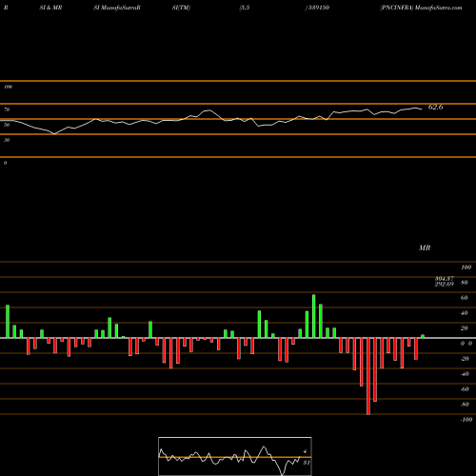Click the 539150 stock code text
Screen dimensions: 476x476
(318, 8)
